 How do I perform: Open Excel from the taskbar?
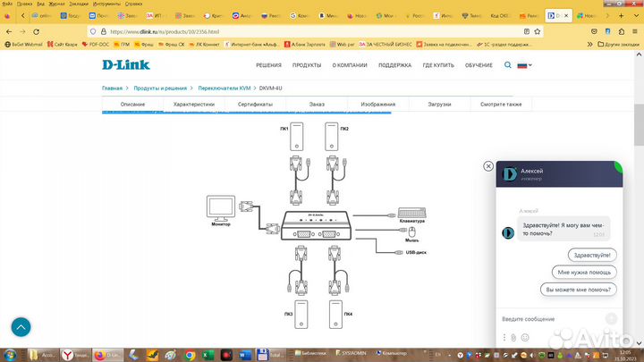coord(208,355)
